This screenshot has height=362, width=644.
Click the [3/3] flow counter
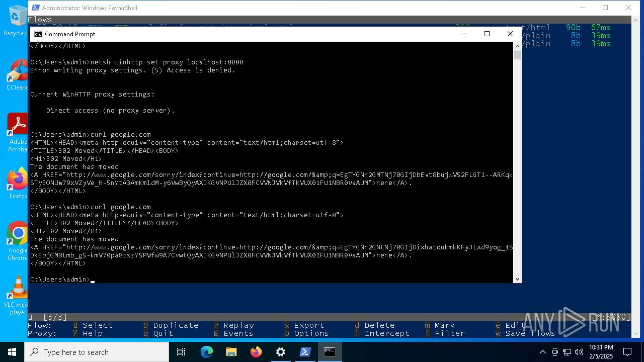(x=55, y=317)
